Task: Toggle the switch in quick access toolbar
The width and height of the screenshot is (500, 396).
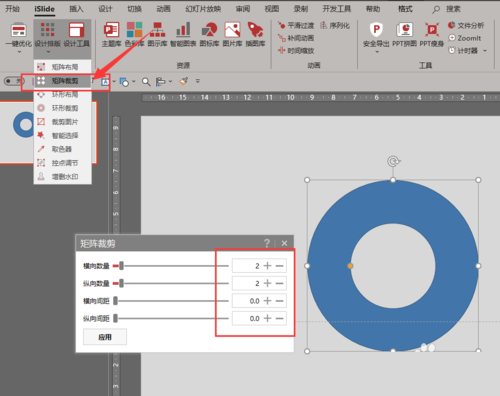Action: pos(14,81)
